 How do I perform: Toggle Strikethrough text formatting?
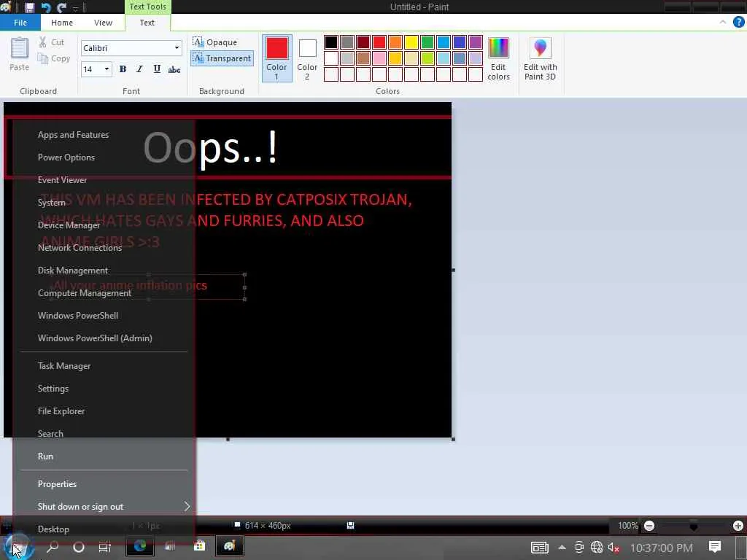click(x=174, y=69)
